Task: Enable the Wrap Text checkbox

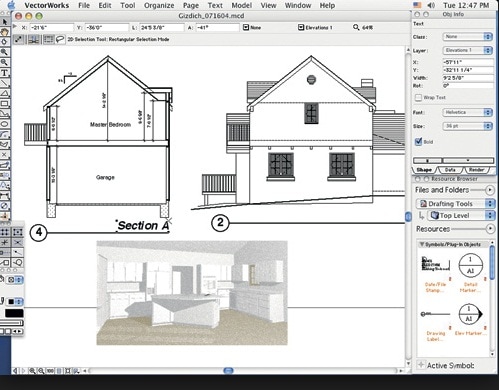Action: click(418, 98)
